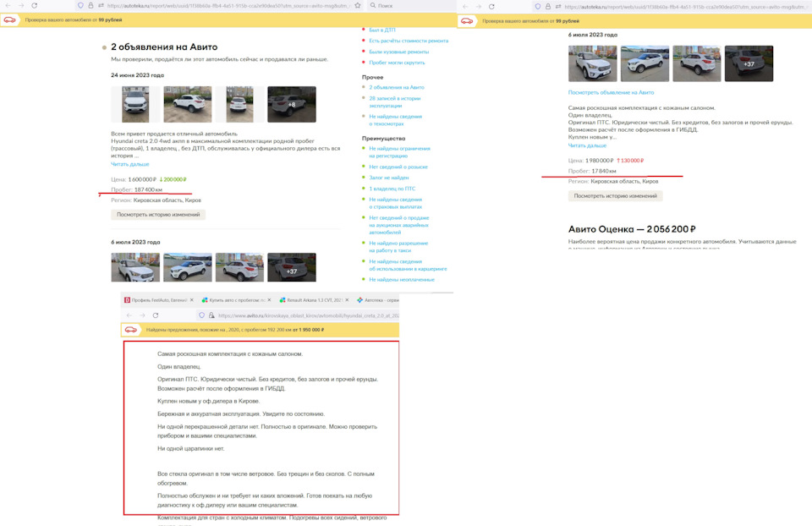Open 'Есть расчёты стоимости ремонта' link
Viewport: 812px width, 526px height.
(x=409, y=41)
